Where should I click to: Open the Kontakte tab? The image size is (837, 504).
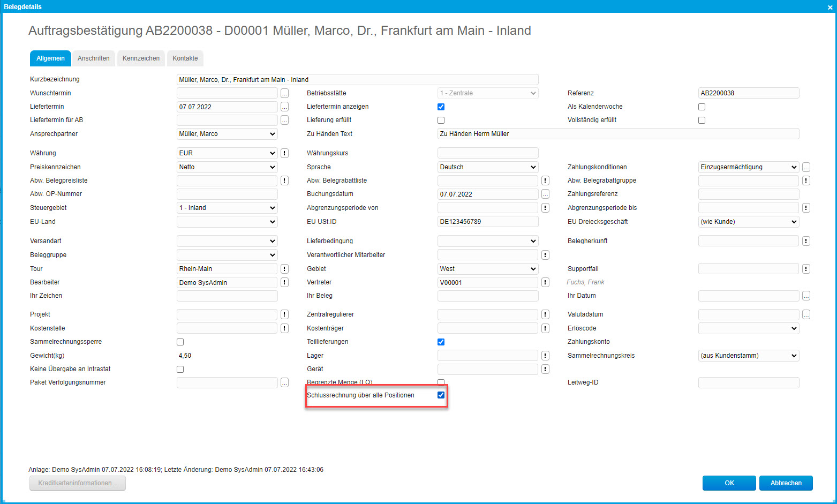tap(185, 58)
